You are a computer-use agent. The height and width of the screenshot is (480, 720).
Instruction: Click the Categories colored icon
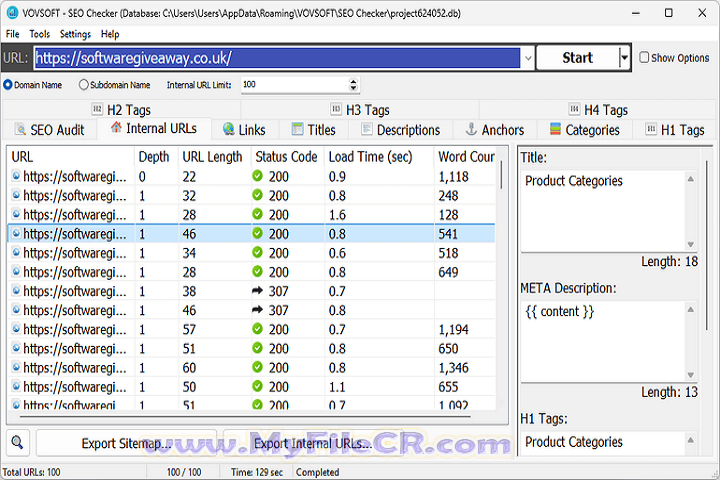[x=555, y=129]
